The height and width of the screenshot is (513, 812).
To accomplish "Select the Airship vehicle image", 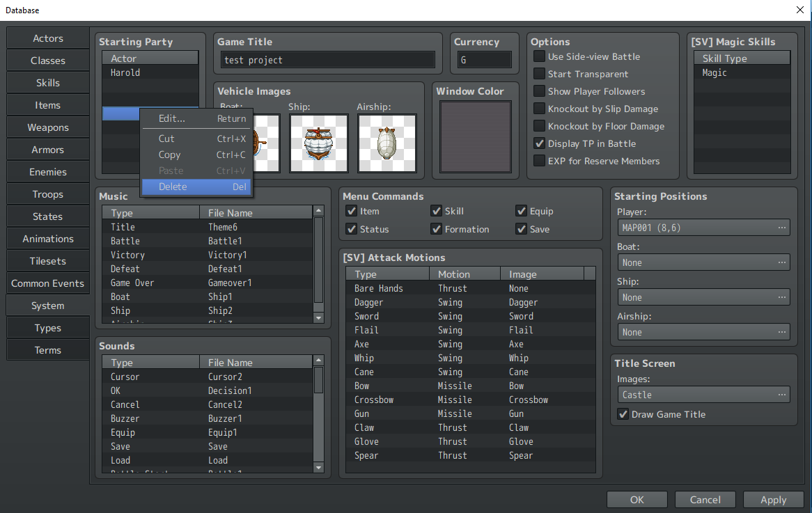I will coord(387,143).
